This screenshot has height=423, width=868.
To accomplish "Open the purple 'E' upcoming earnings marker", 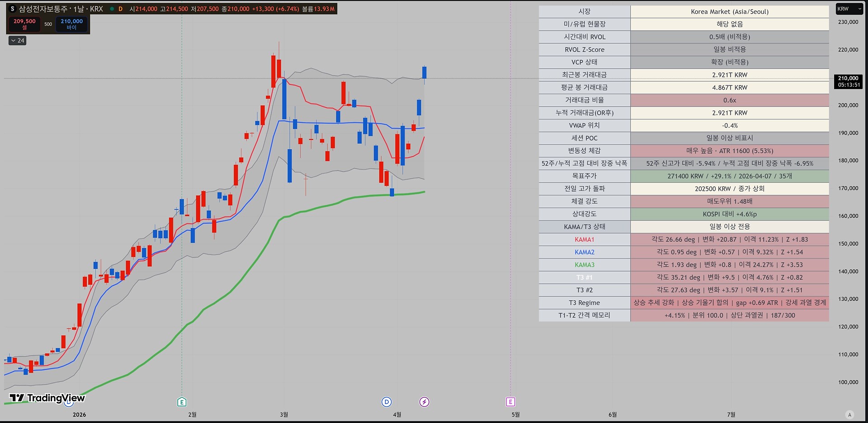I will tap(510, 402).
